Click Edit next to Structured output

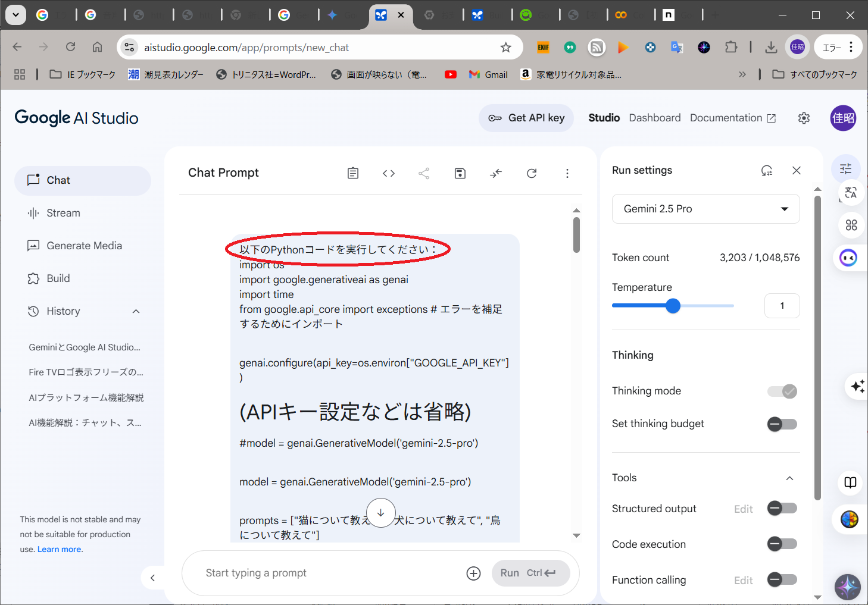pyautogui.click(x=744, y=509)
